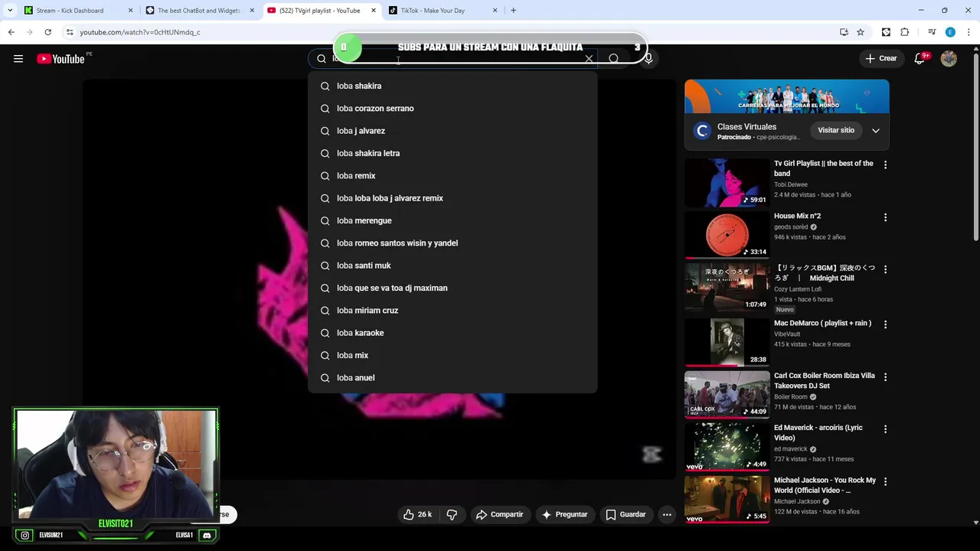
Task: Choose loba romeo santos wisin y yandel
Action: pyautogui.click(x=452, y=243)
